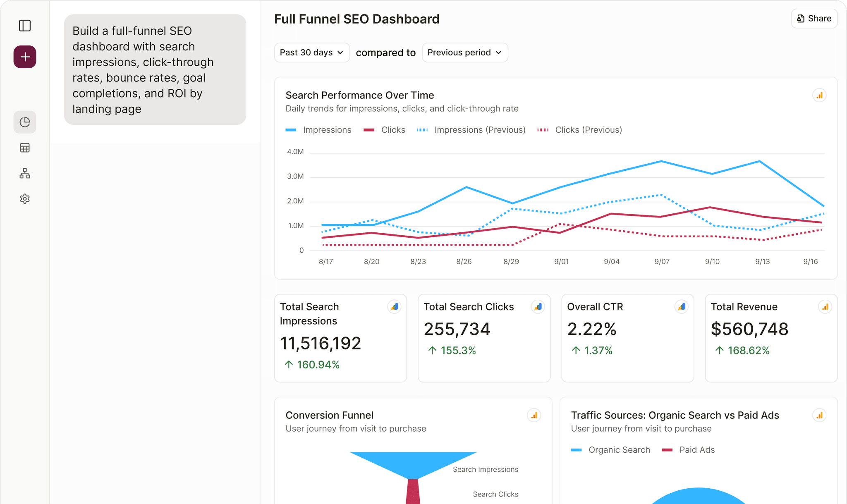Screen dimensions: 847x504
Task: Click the source icon on Overall CTR card
Action: 682,306
